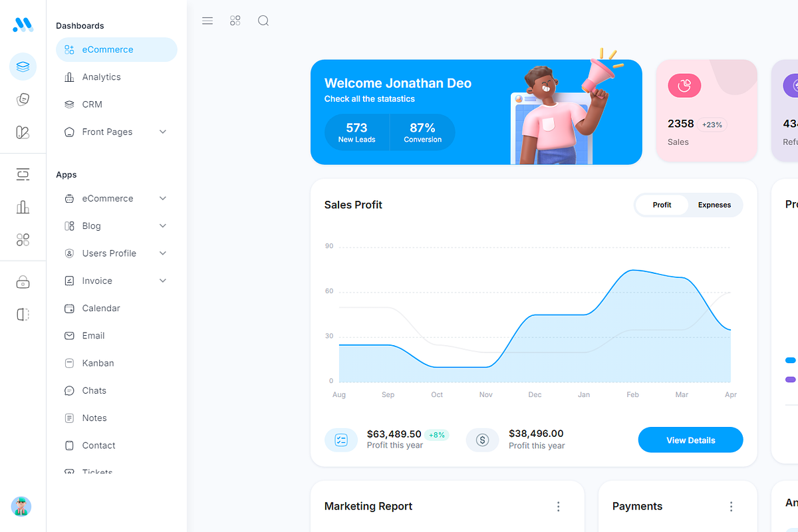798x532 pixels.
Task: Click the Kanban icon in the sidebar
Action: [x=69, y=363]
